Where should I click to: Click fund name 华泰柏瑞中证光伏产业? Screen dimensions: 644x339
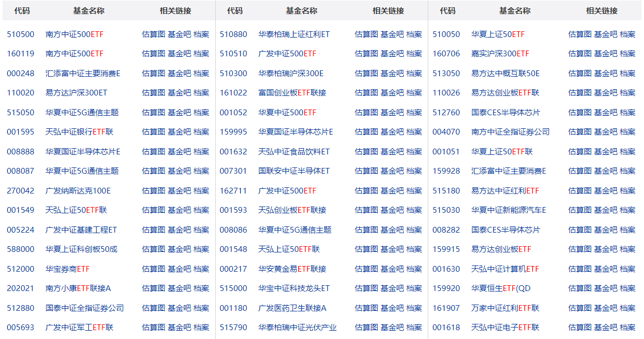298,328
